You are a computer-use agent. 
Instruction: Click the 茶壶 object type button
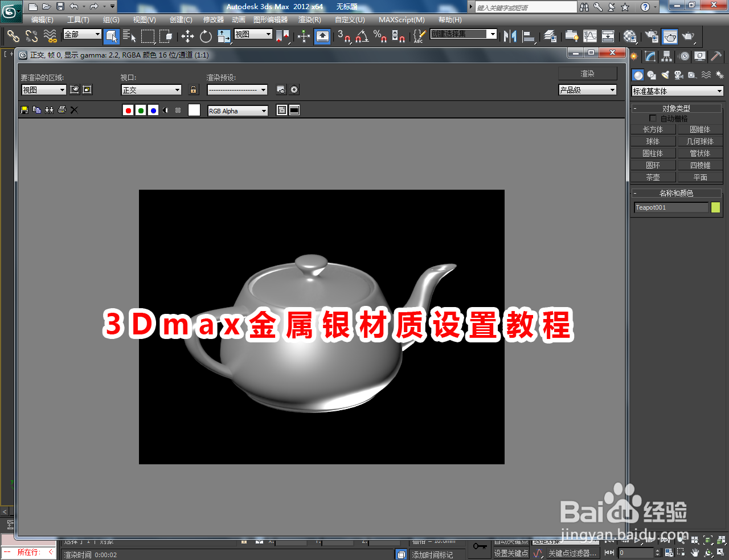tap(653, 177)
